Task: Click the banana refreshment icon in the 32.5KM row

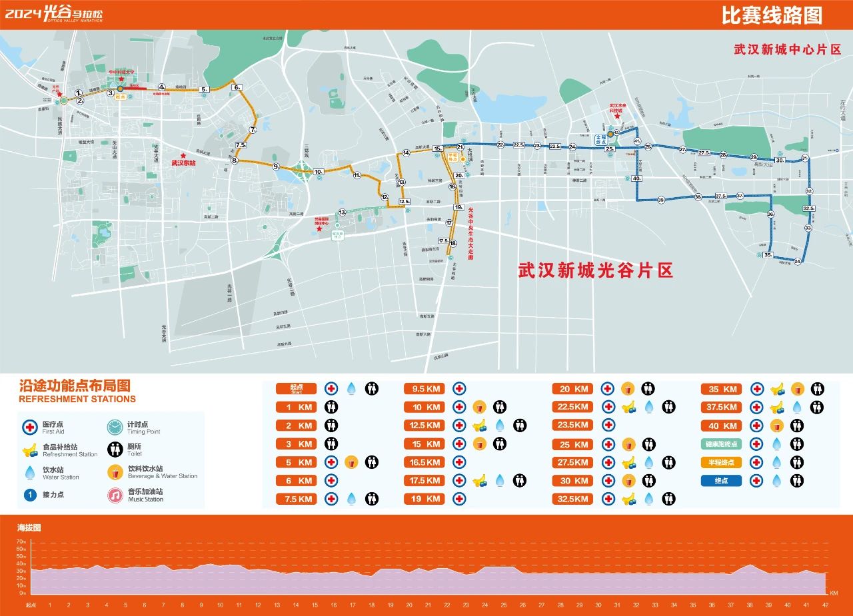Action: pyautogui.click(x=628, y=499)
